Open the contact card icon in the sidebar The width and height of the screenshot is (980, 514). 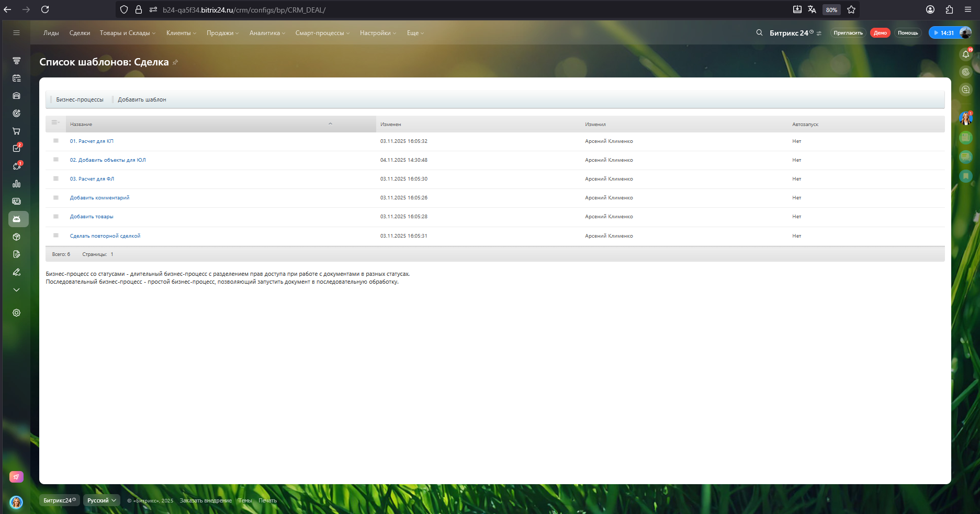coord(17,201)
